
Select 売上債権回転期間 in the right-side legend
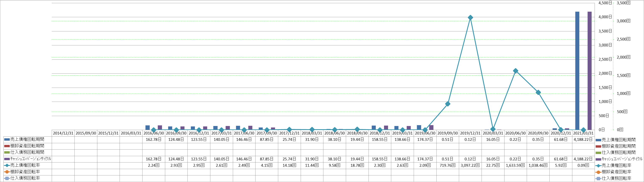tap(616, 140)
